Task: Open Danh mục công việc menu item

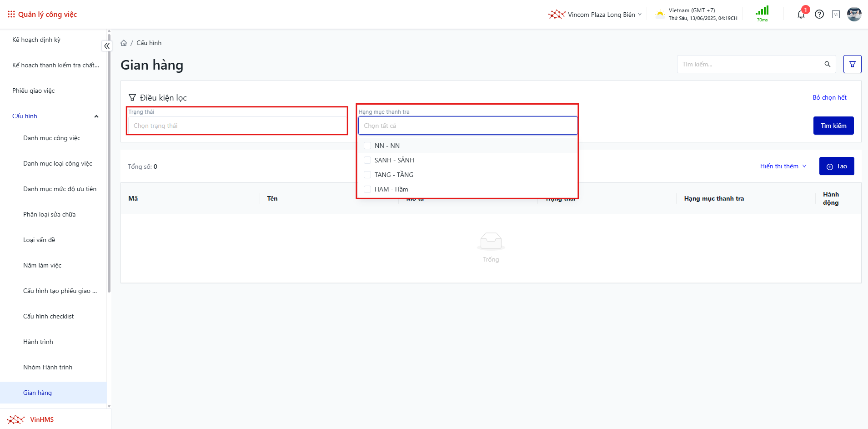Action: pos(52,138)
